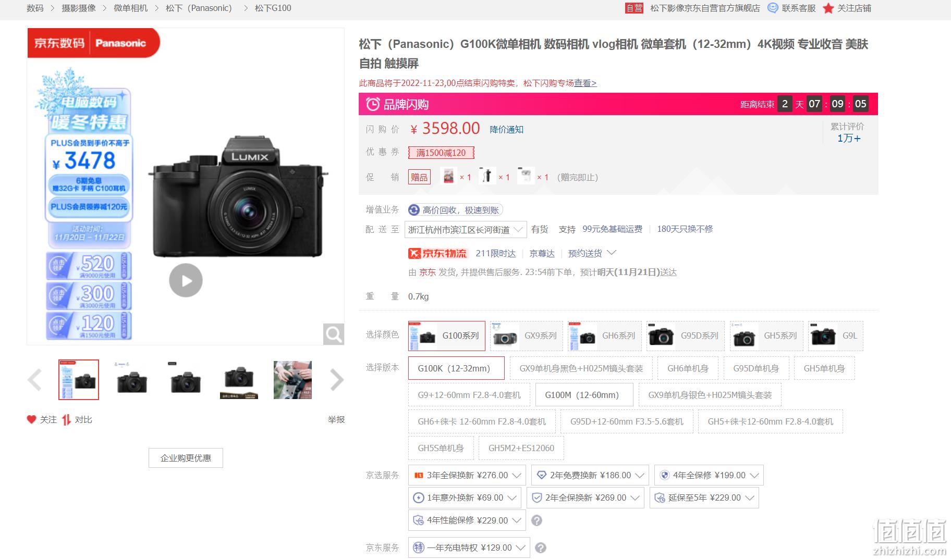Expand delivery address 浙江杭州市滨江区长河街道 dropdown
This screenshot has width=951, height=560.
pyautogui.click(x=466, y=230)
